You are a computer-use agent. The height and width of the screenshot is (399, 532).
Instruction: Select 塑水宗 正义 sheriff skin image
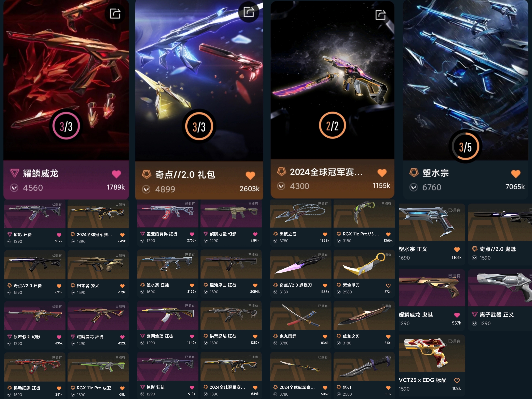coord(432,222)
